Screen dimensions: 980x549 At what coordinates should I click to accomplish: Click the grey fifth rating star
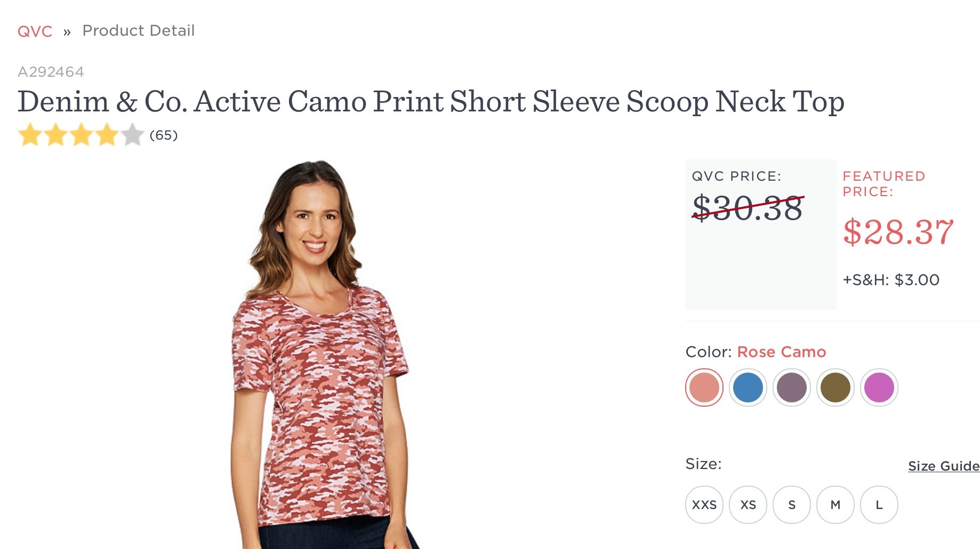132,135
